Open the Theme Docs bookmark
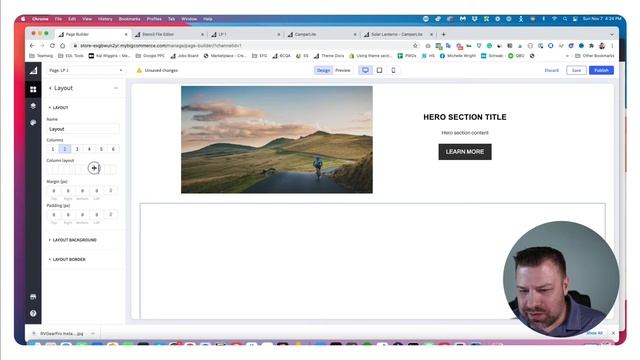 point(329,56)
